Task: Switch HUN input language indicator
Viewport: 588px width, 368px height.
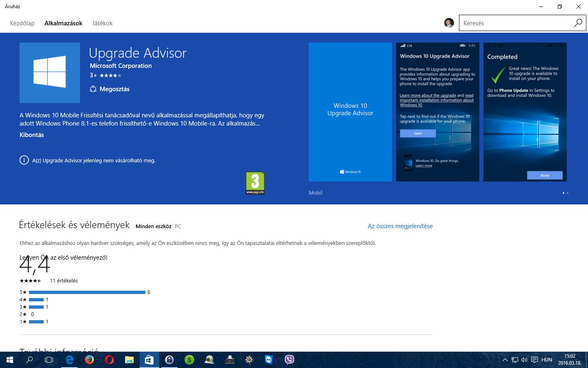Action: [547, 360]
